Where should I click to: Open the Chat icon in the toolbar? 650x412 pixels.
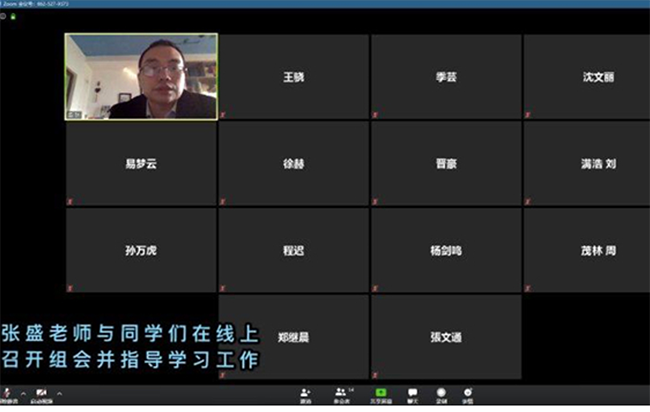[x=412, y=393]
